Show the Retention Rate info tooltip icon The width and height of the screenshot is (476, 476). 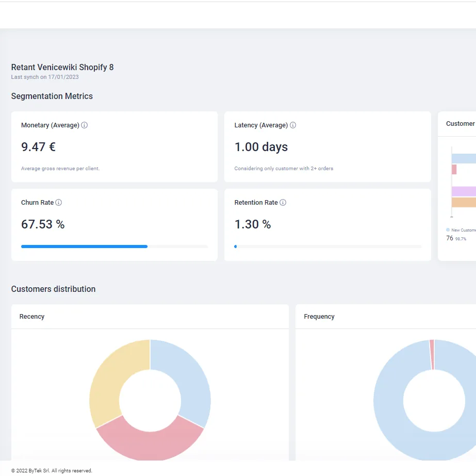pos(283,203)
